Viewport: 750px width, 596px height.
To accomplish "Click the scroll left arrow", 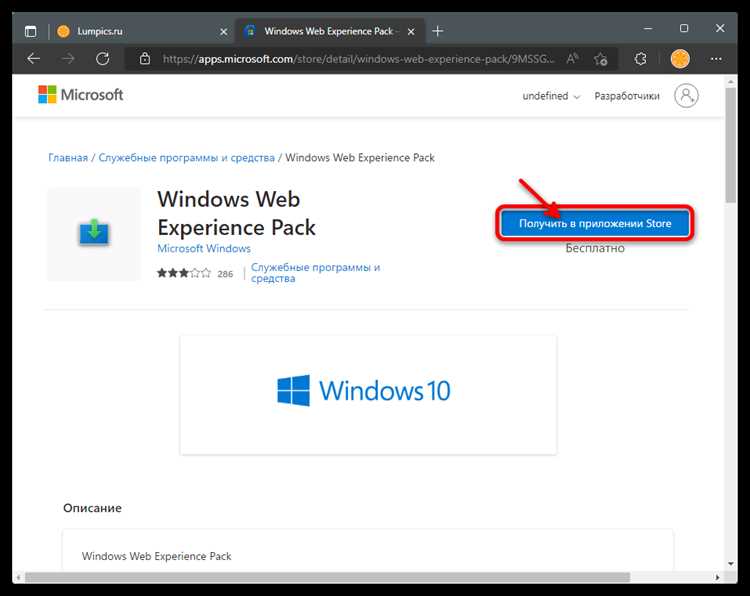I will tap(18, 577).
